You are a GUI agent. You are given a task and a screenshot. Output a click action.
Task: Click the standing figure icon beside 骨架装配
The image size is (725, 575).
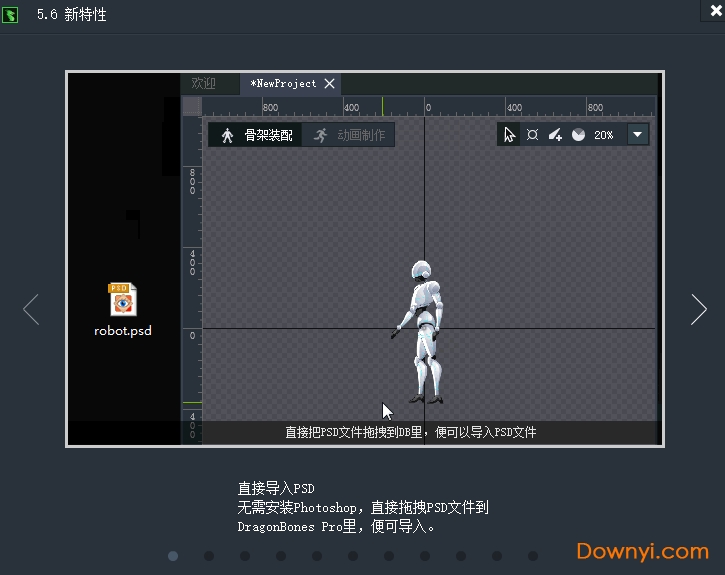227,135
